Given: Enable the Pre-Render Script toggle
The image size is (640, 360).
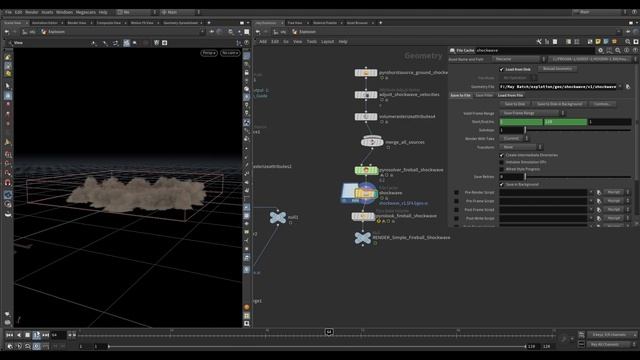Looking at the screenshot, I should (x=456, y=192).
